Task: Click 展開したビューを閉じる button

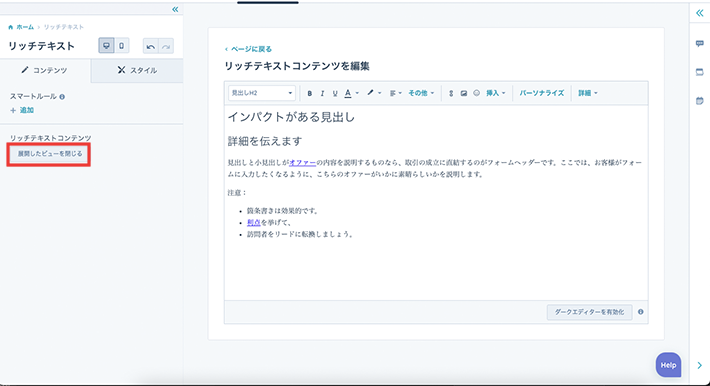Action: pos(50,154)
